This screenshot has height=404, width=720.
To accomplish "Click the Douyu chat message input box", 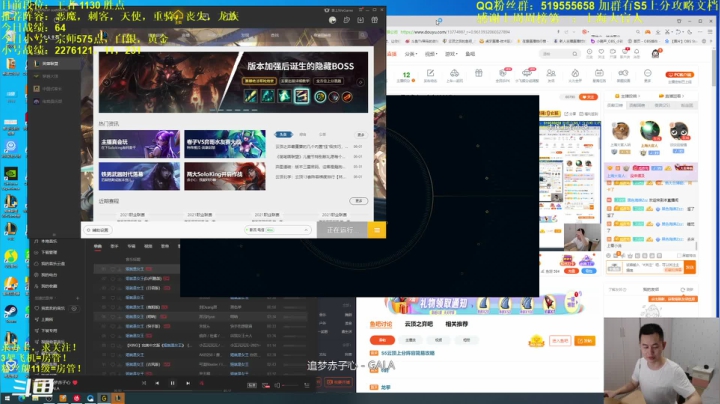I will [x=652, y=267].
